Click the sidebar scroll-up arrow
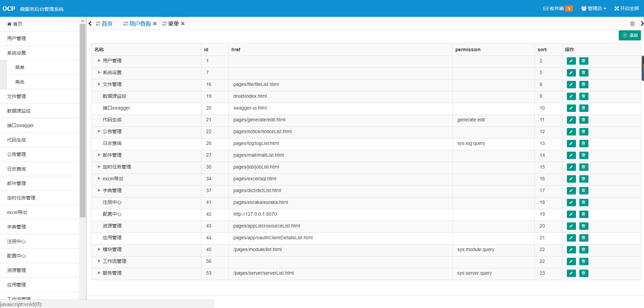The width and height of the screenshot is (644, 308). (x=83, y=21)
